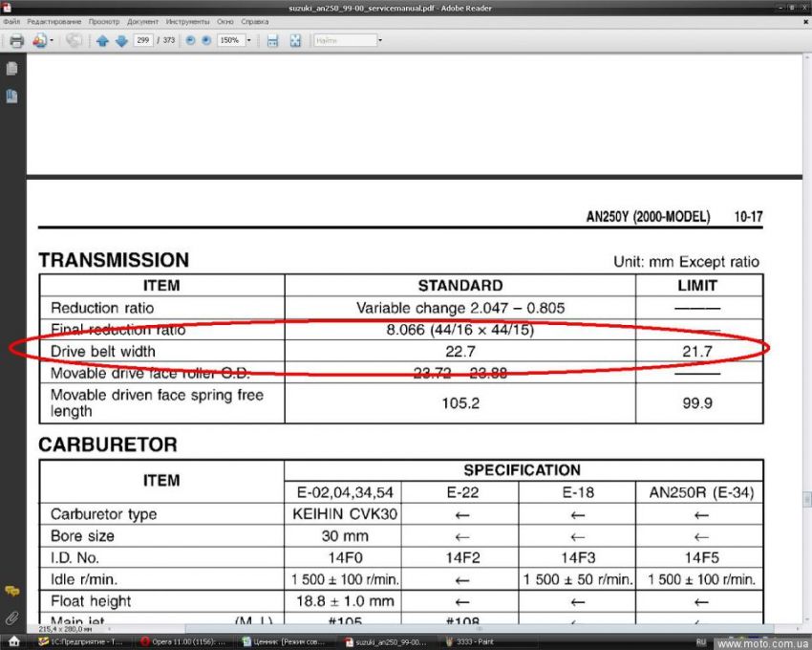Click the fit full page icon
812x650 pixels.
295,41
